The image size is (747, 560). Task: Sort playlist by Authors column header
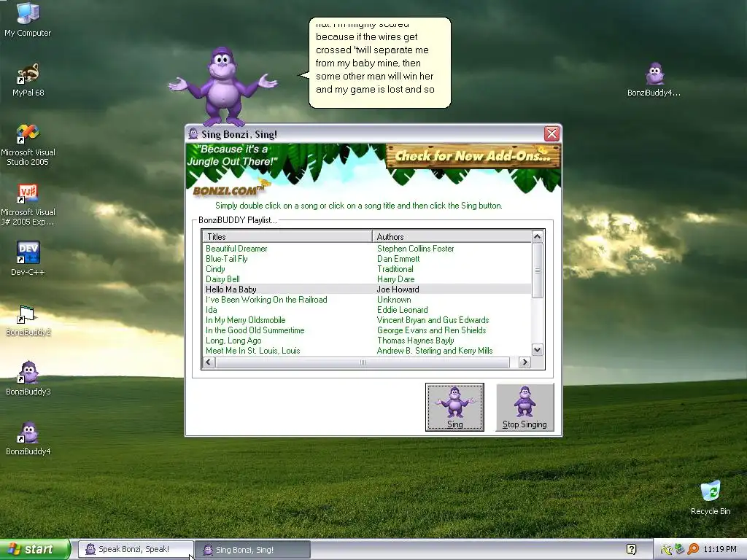[452, 236]
